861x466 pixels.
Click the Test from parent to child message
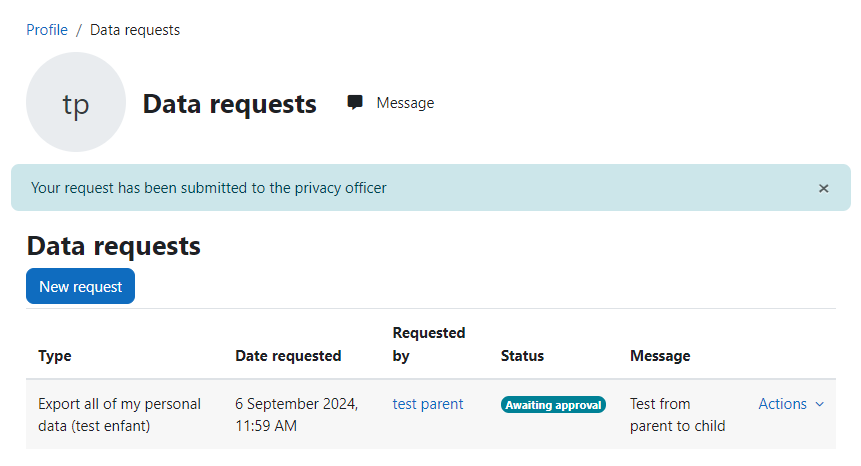point(678,414)
